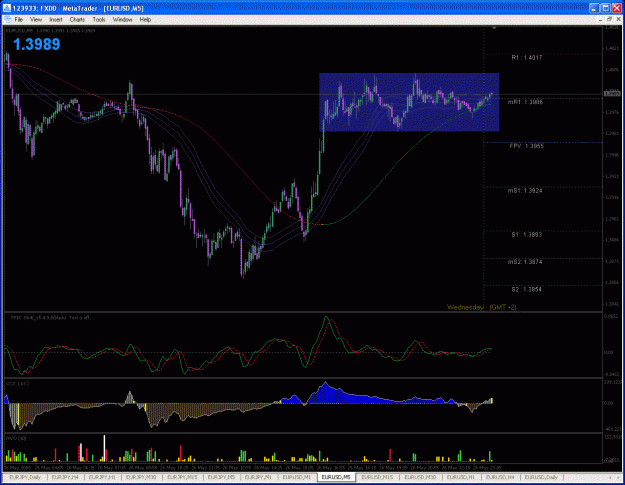The height and width of the screenshot is (485, 625).
Task: Open the View menu
Action: click(36, 20)
